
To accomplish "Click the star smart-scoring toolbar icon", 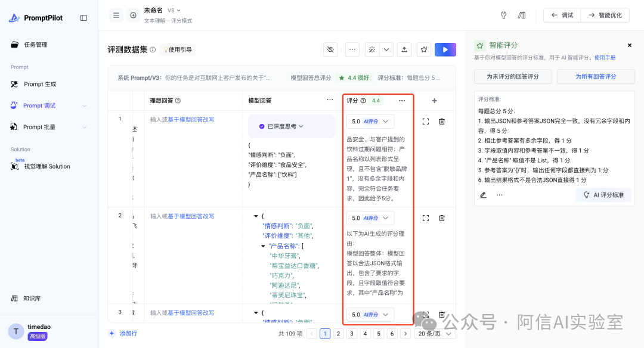I will point(424,49).
